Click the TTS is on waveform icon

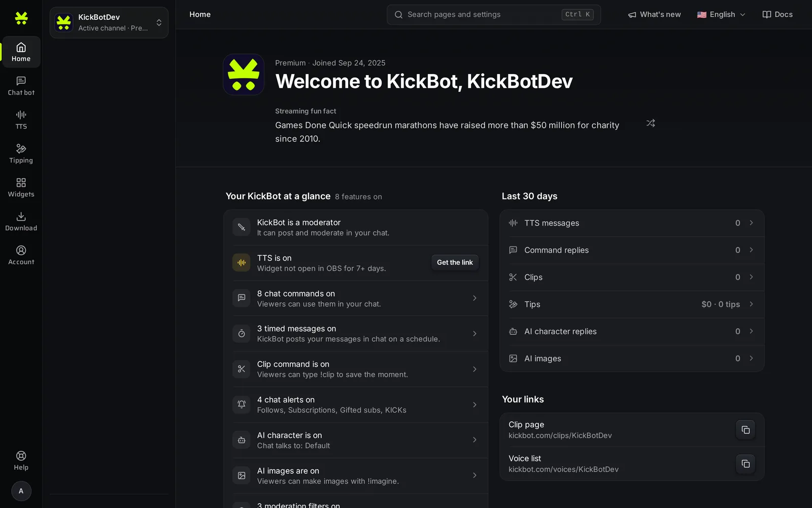tap(242, 263)
